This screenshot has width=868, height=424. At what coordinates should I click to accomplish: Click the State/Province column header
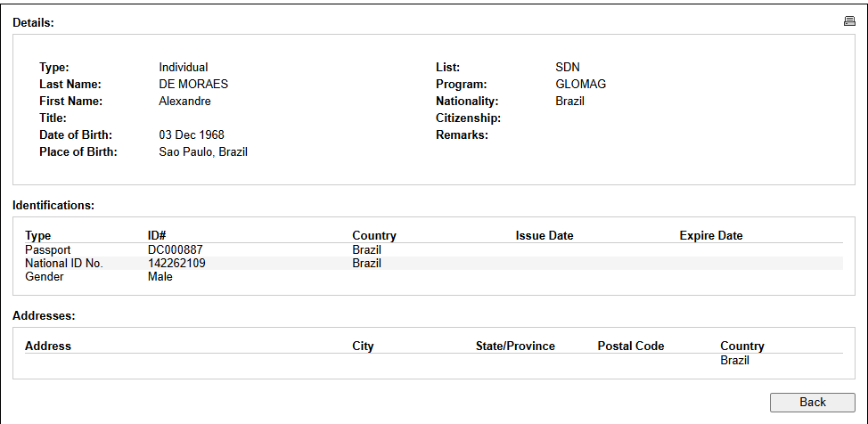click(x=515, y=346)
